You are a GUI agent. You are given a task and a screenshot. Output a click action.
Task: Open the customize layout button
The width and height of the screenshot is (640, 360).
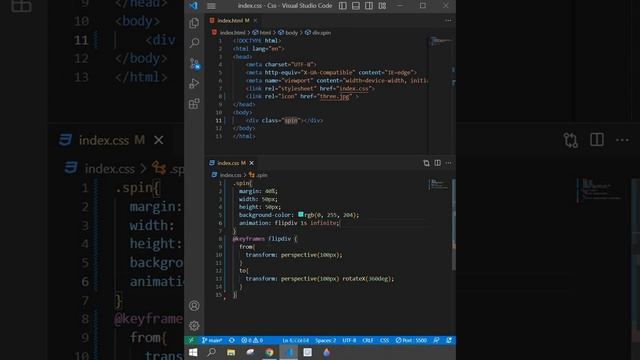coord(382,6)
